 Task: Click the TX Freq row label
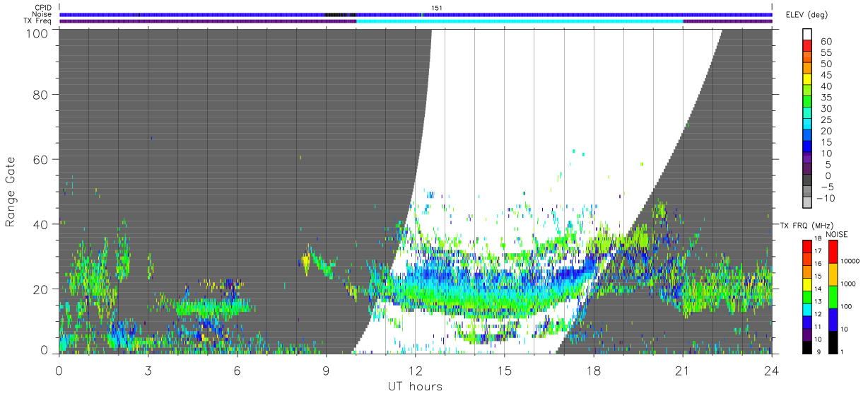(x=37, y=21)
